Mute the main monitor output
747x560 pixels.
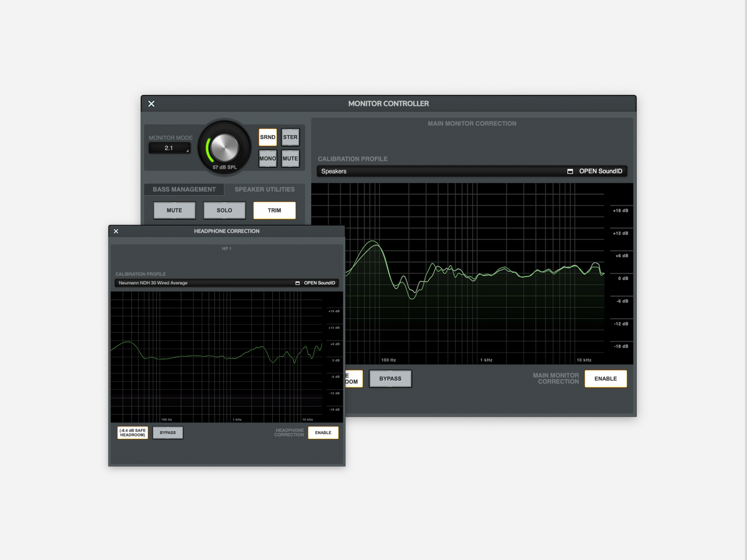point(290,158)
